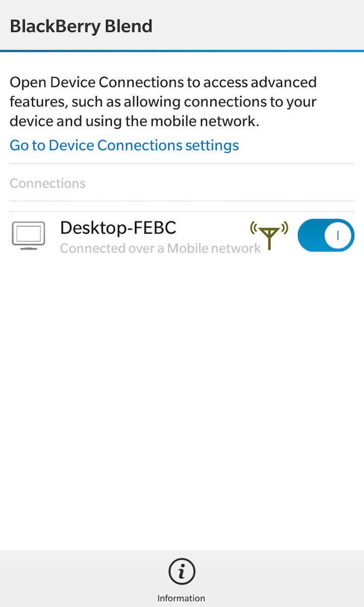Go to Device Connections settings
364x607 pixels.
tap(124, 146)
